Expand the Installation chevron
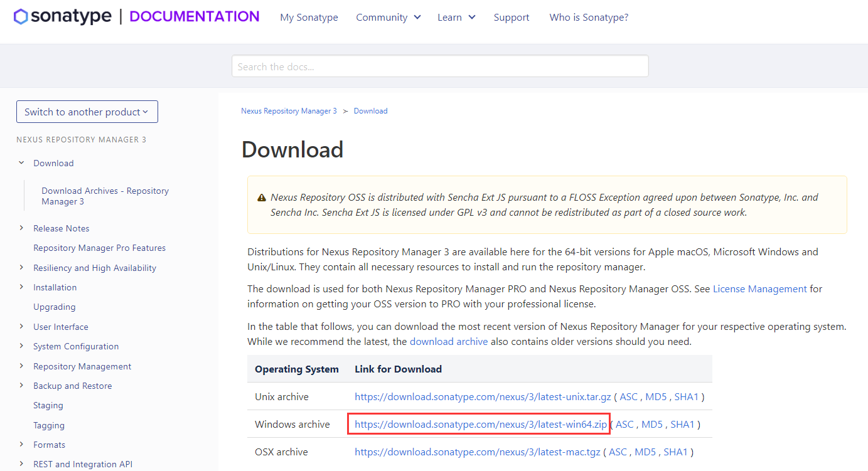 click(x=21, y=287)
